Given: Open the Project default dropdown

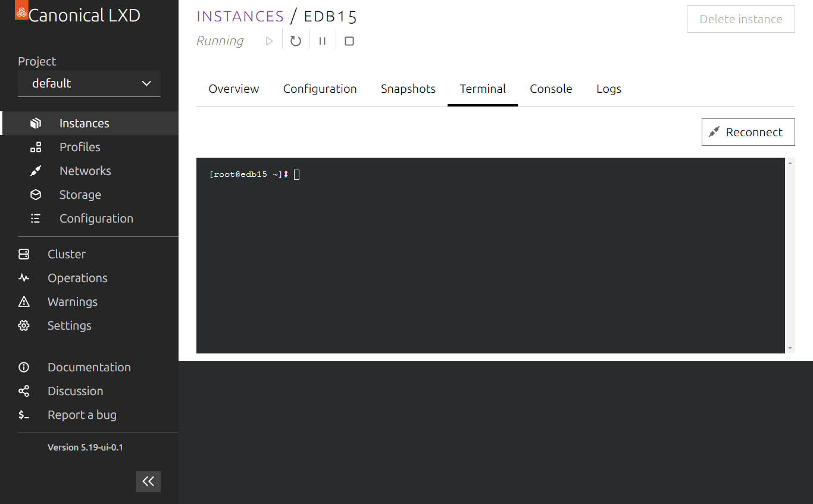Looking at the screenshot, I should coord(89,83).
